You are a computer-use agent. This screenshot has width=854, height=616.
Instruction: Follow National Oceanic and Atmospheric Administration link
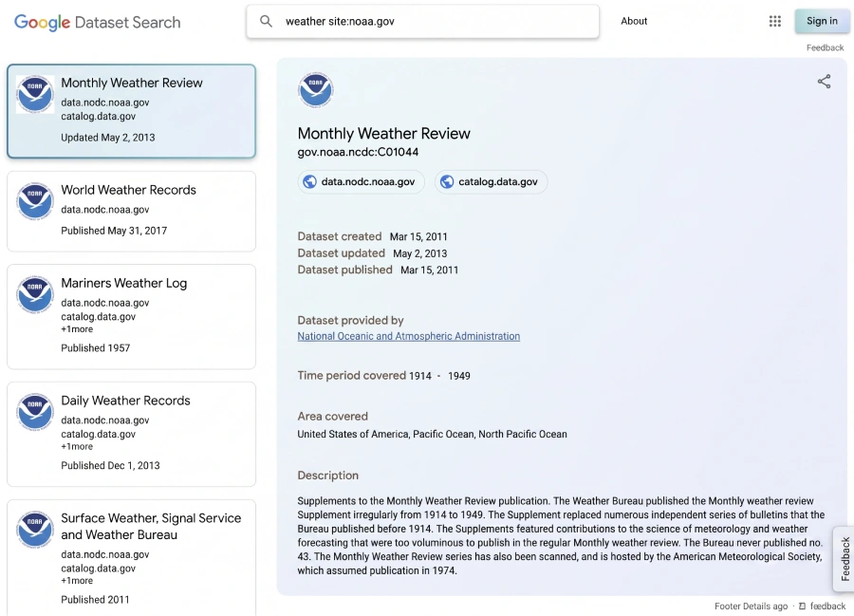click(408, 336)
